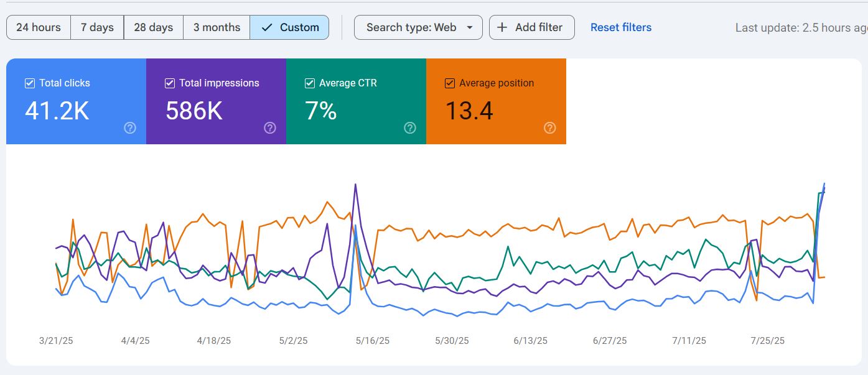Click plus icon in Add filter

point(503,27)
